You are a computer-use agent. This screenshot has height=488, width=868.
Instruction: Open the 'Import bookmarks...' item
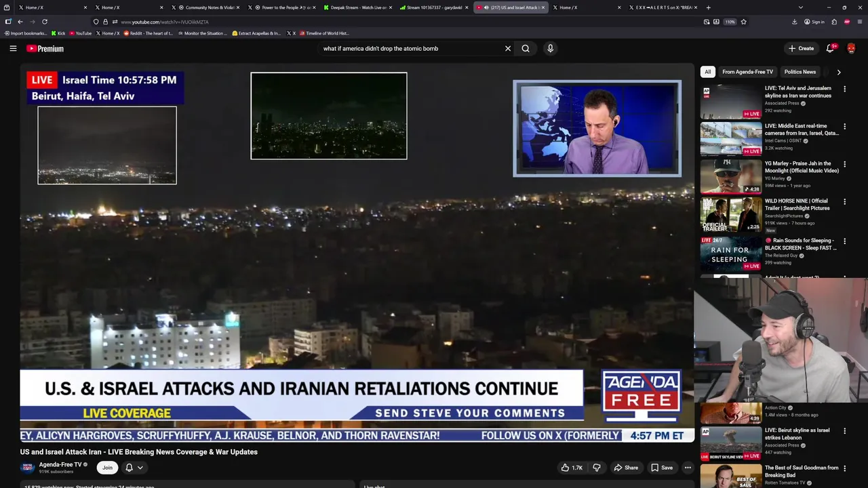pyautogui.click(x=26, y=33)
